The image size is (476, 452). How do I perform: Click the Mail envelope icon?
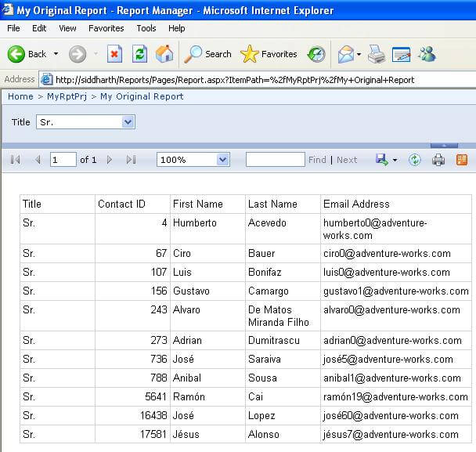[346, 54]
